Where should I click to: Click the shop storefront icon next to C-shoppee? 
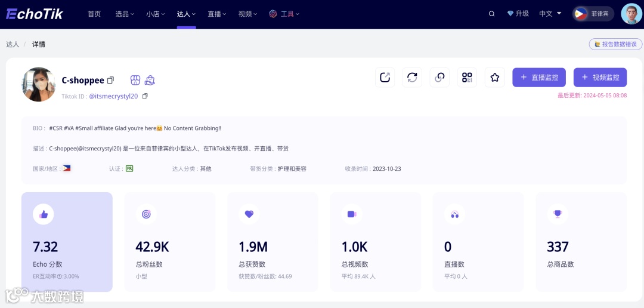point(135,80)
